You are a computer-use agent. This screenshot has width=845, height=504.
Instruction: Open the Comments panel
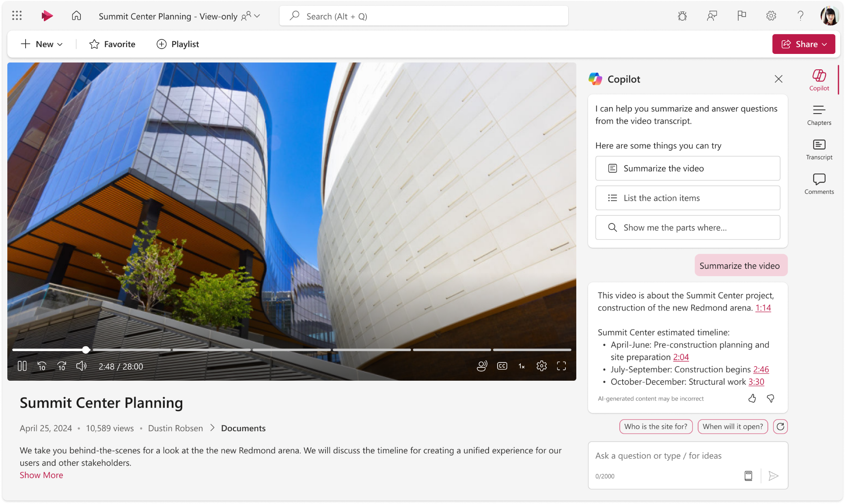pyautogui.click(x=819, y=183)
